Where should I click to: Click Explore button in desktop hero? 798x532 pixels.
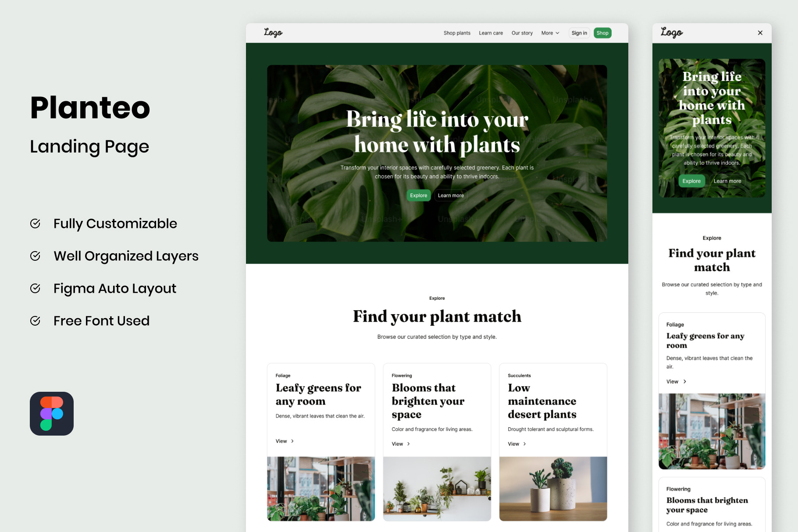point(418,195)
